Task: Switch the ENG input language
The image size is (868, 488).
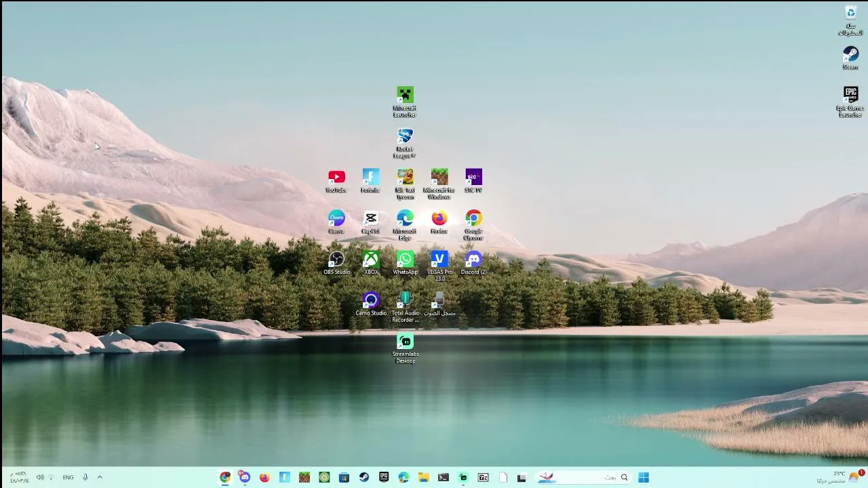Action: click(68, 478)
